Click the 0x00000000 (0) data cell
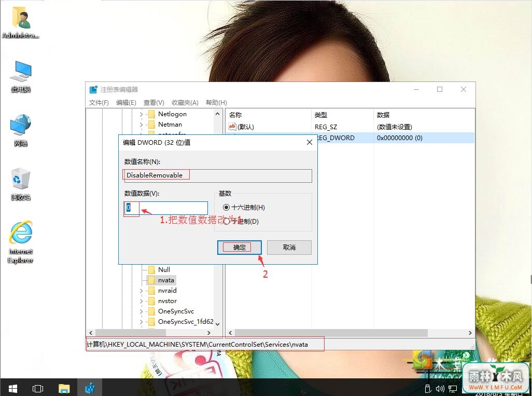 pyautogui.click(x=399, y=138)
